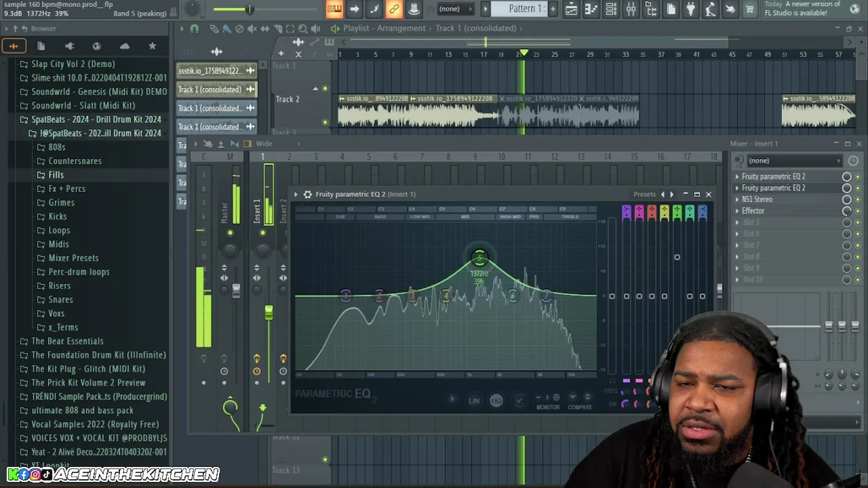Show the browser files tab icon

pos(41,46)
